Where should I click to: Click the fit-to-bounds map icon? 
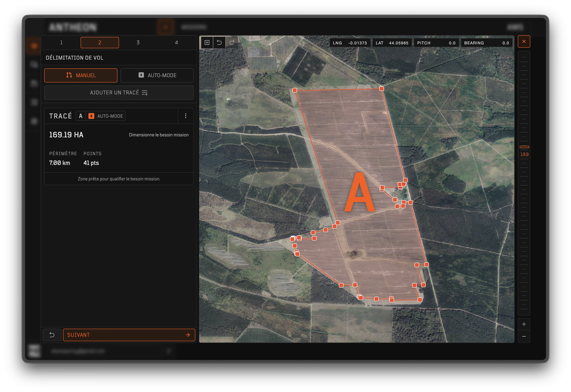coord(207,42)
